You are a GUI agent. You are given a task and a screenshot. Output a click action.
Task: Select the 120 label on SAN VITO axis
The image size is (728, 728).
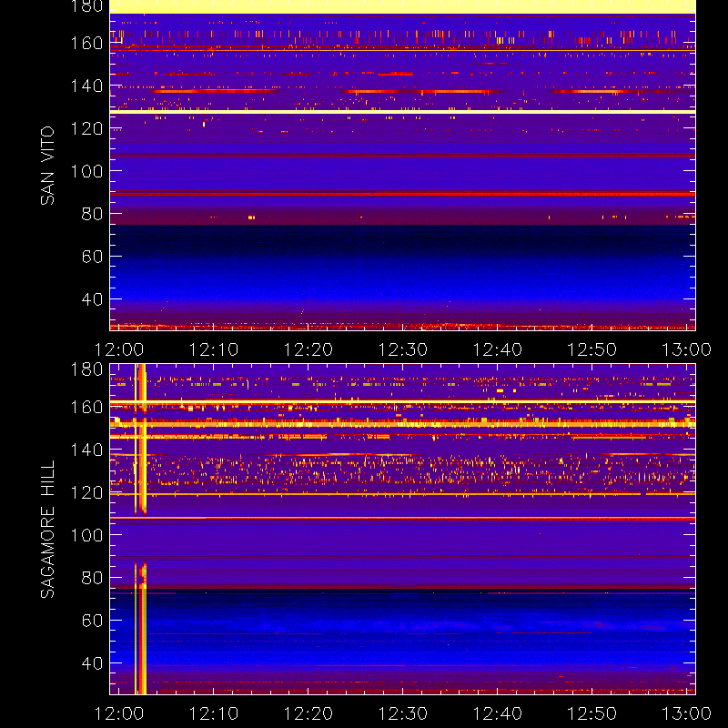point(86,128)
